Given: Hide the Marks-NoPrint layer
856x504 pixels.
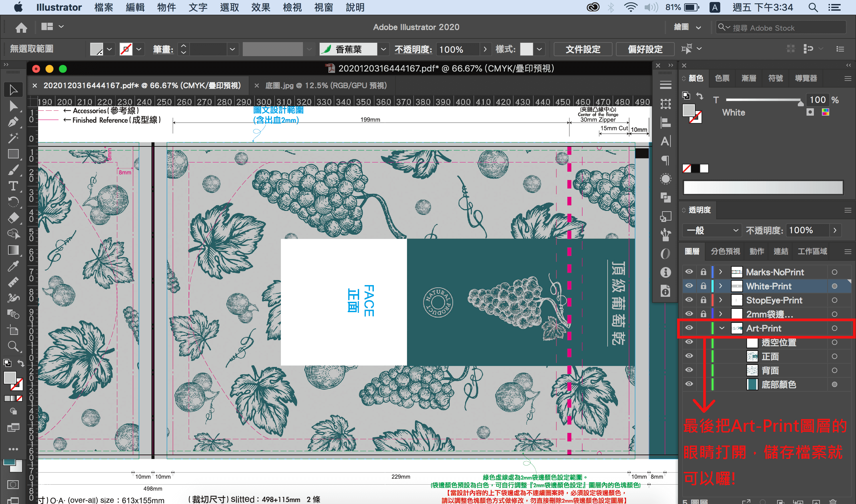Looking at the screenshot, I should point(689,272).
